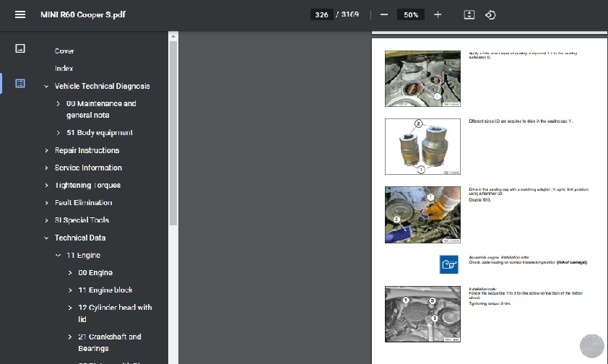Collapse 11 Engine section
The image size is (608, 364).
pyautogui.click(x=58, y=255)
